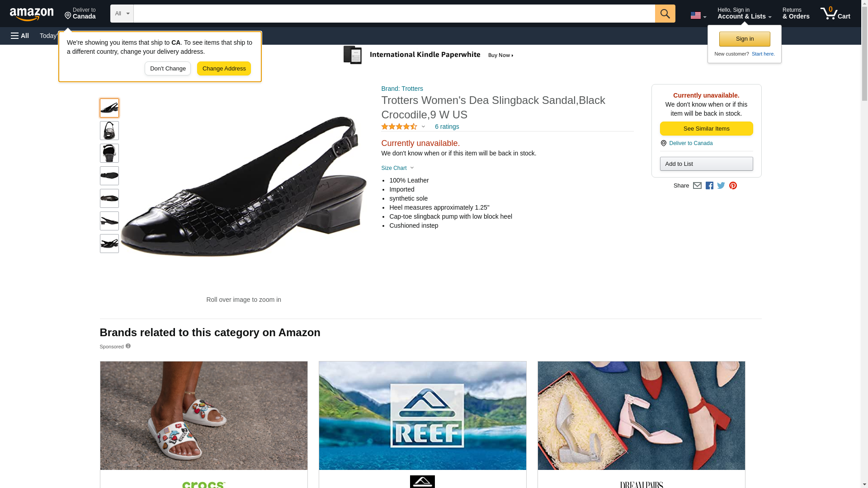Share the product via email icon

click(x=697, y=186)
